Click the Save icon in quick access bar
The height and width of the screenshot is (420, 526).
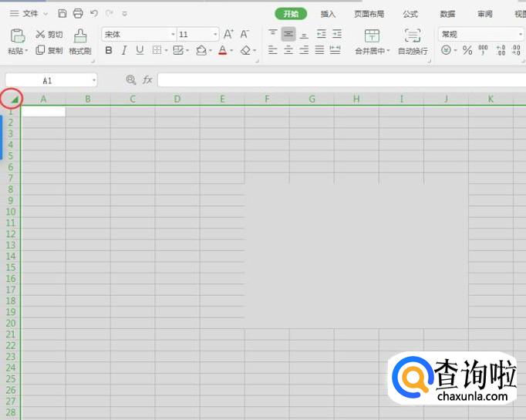(62, 14)
